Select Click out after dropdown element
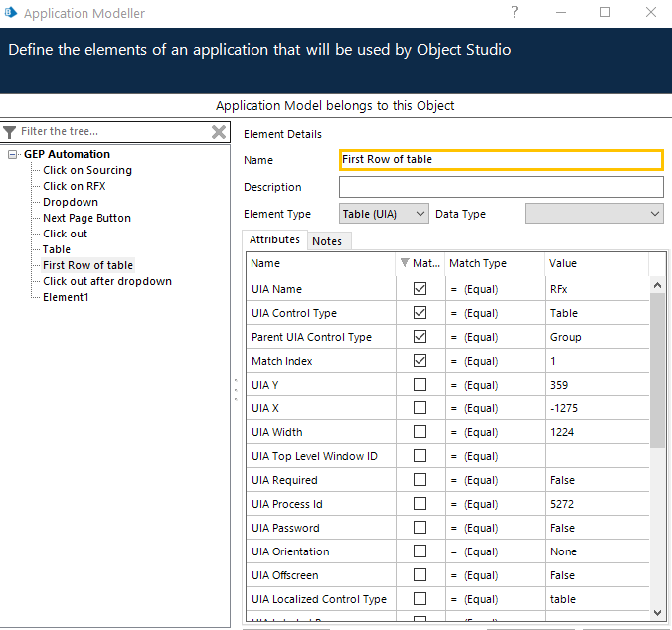This screenshot has width=672, height=630. 107,281
